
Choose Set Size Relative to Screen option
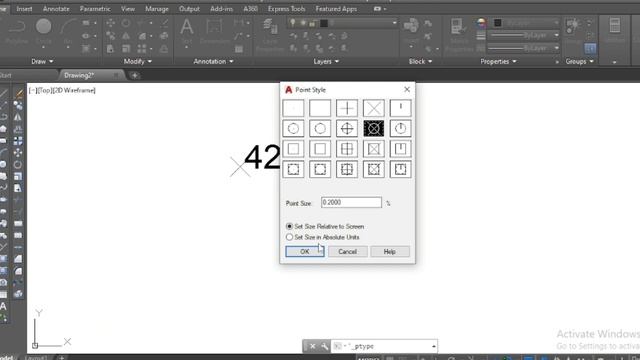[x=325, y=226]
